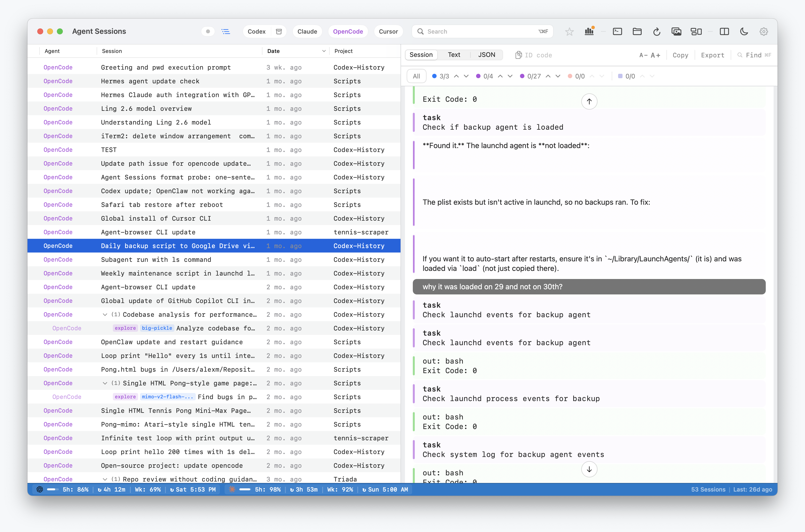The image size is (805, 532).
Task: Jump to next 0/4 match
Action: tap(510, 76)
